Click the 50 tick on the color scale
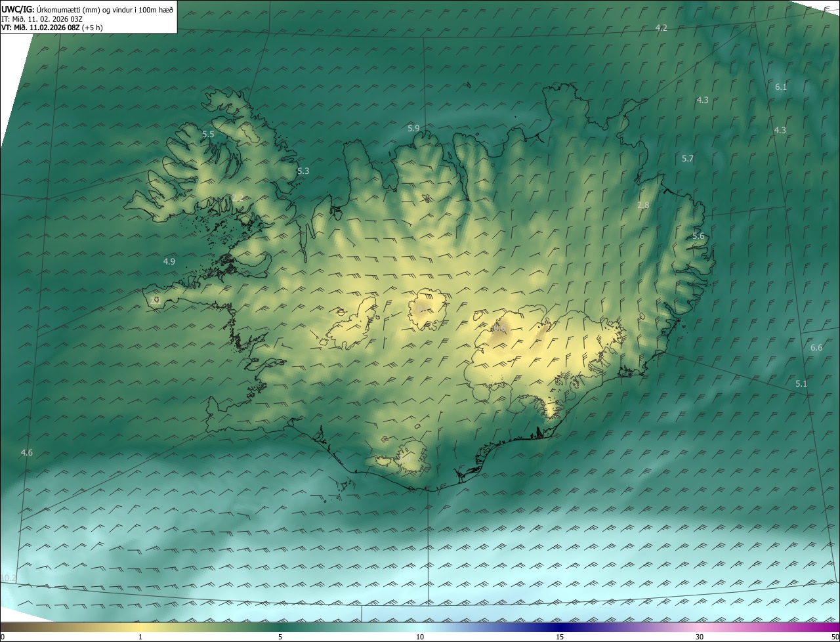This screenshot has height=642, width=840. [x=835, y=637]
